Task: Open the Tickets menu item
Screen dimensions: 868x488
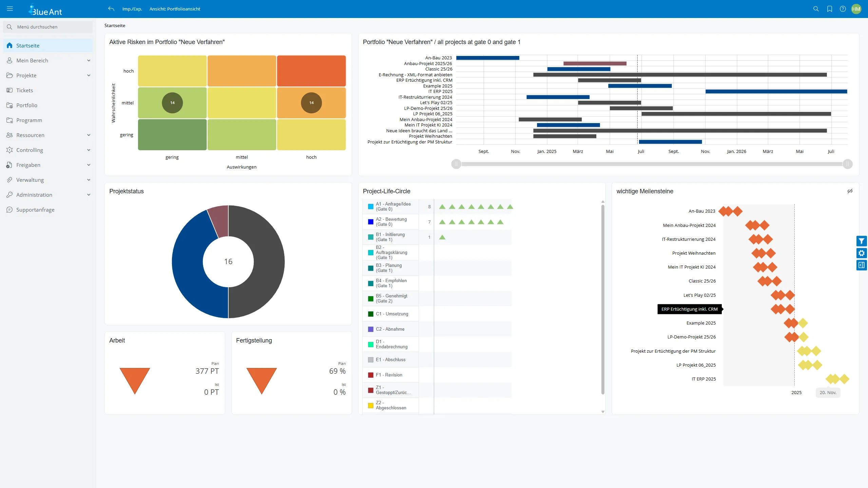Action: coord(24,90)
